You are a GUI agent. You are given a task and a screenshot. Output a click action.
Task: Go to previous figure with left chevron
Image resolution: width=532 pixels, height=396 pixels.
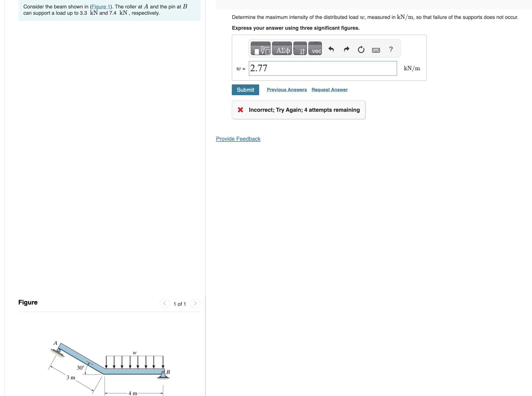[164, 303]
